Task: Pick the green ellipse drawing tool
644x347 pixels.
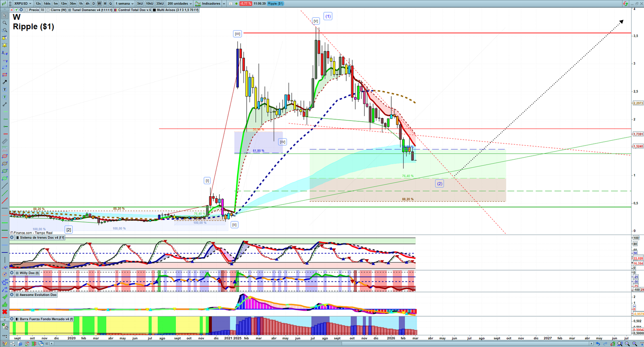Action: [4, 171]
